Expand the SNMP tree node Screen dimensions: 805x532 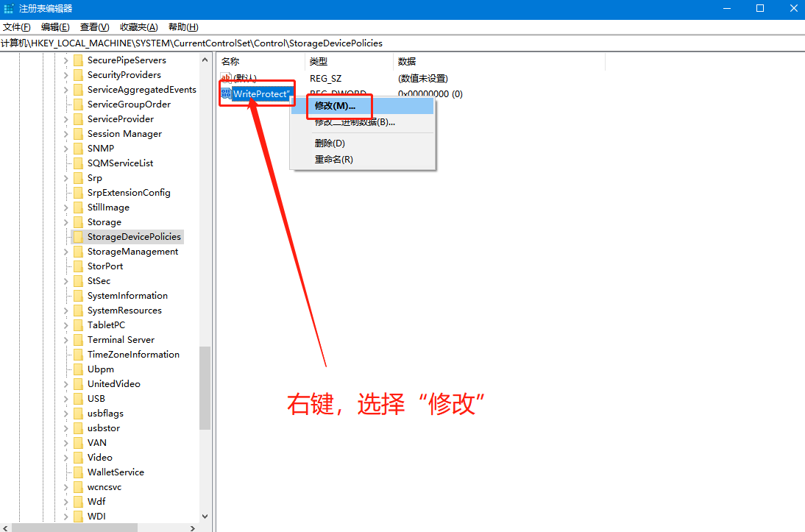[65, 149]
